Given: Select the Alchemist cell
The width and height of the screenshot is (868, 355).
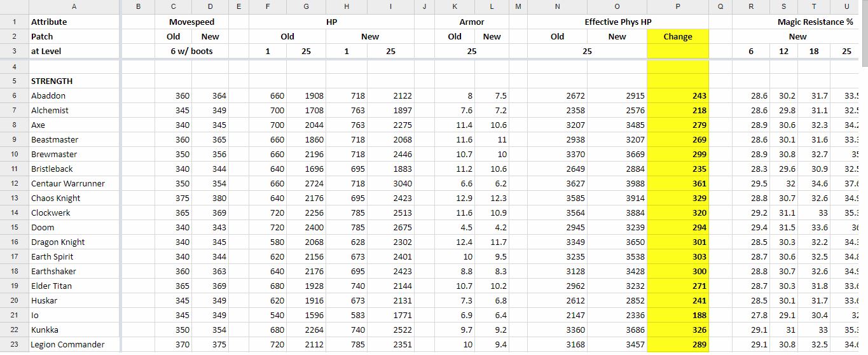Looking at the screenshot, I should point(74,111).
